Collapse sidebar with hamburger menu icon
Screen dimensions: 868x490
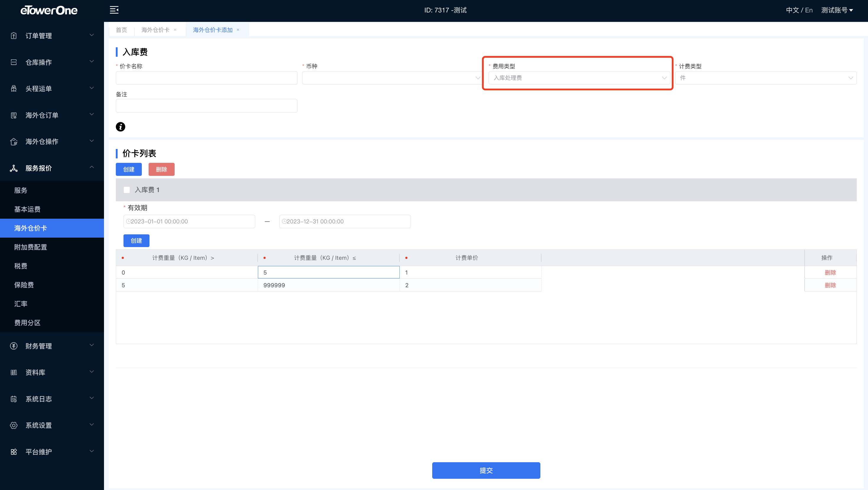click(x=114, y=10)
